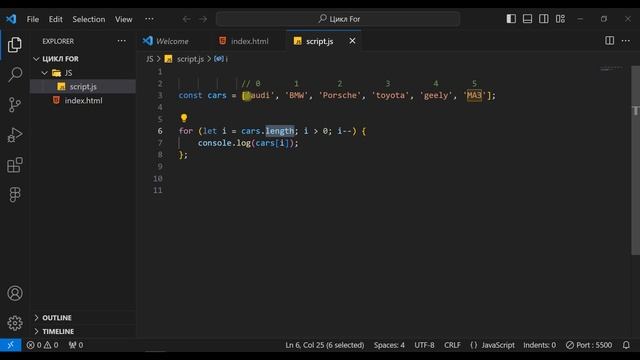Click the cars variable on line 3
640x360 pixels.
coord(217,96)
